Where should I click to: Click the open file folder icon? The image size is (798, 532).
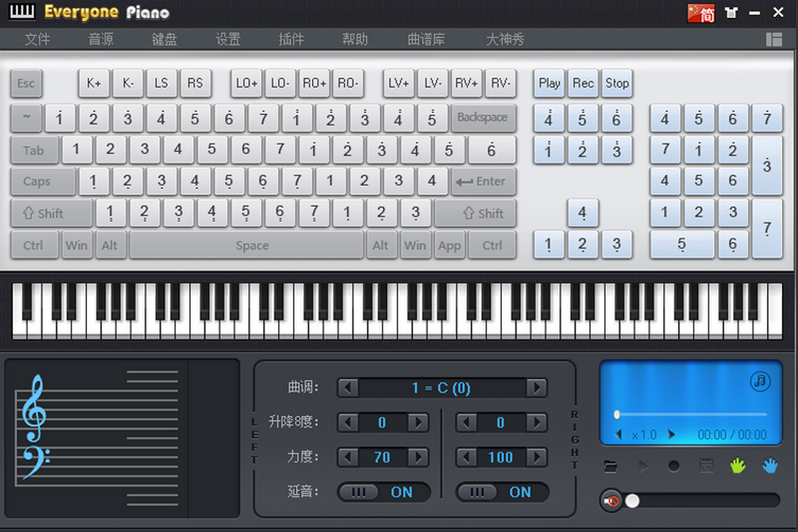click(610, 467)
